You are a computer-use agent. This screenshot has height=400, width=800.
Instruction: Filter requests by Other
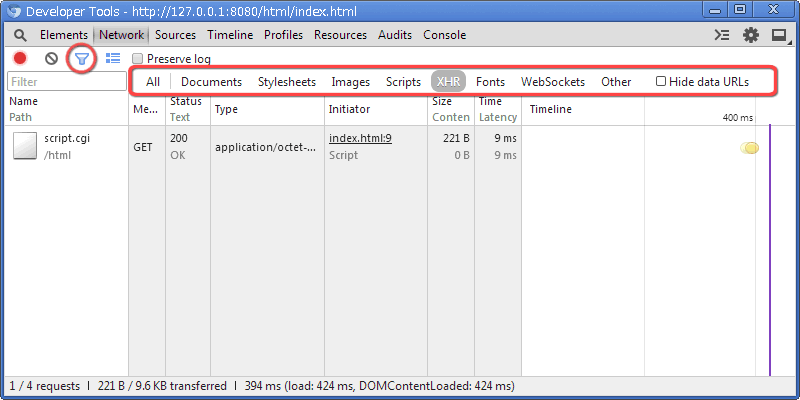pos(616,82)
